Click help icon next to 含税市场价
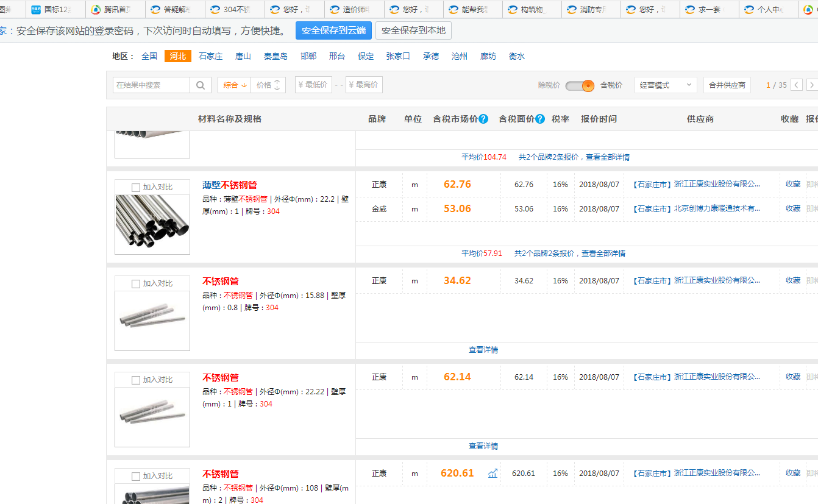This screenshot has width=818, height=504. [483, 119]
